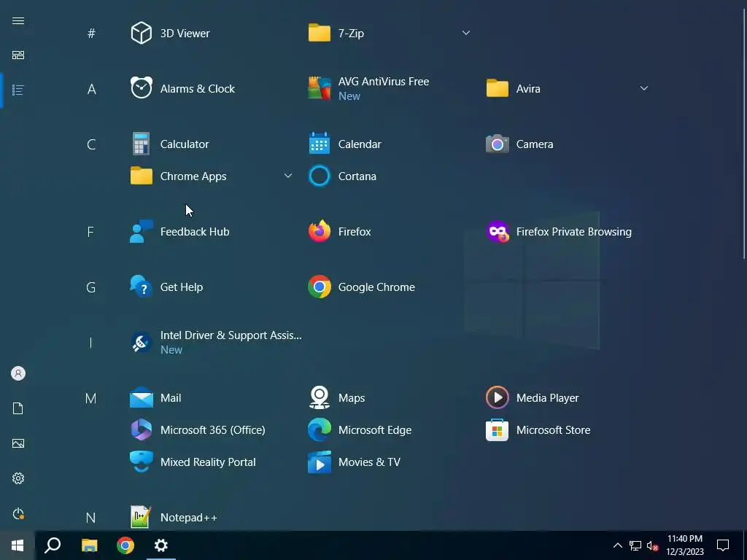Expand the Avira folder chevron
The height and width of the screenshot is (560, 747).
click(x=643, y=88)
